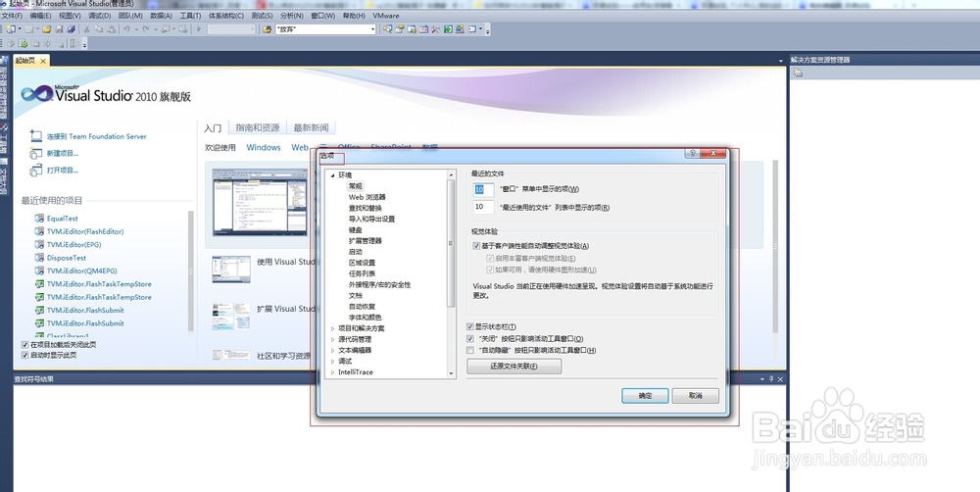Open the 查找符号结果 panel options dropdown arrow

click(x=762, y=379)
